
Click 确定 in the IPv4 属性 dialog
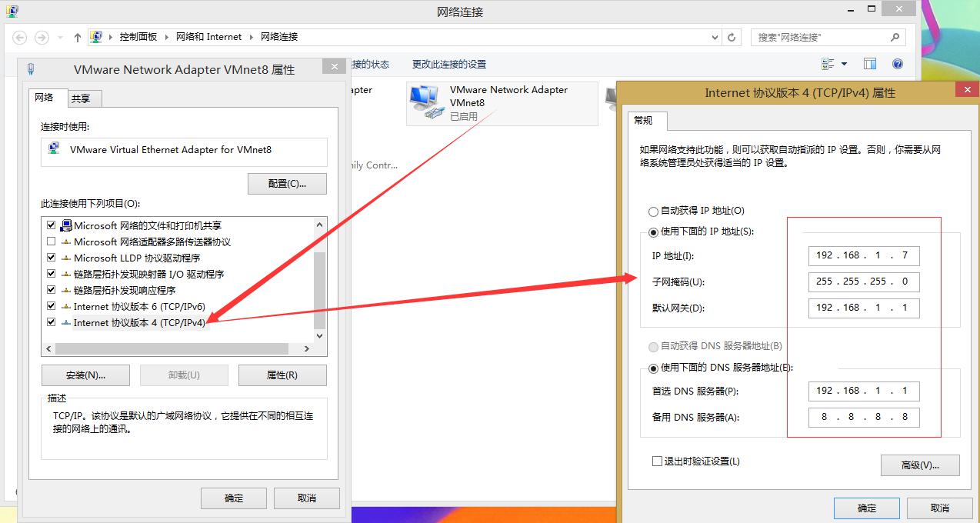pos(867,508)
